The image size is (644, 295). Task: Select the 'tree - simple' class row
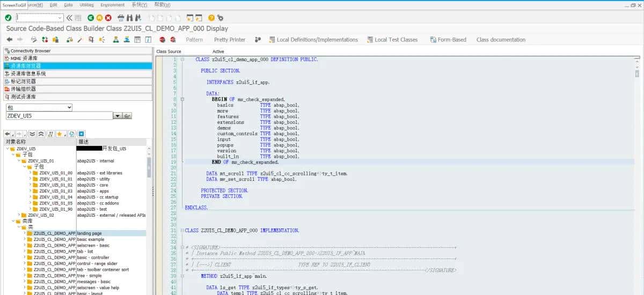point(74,276)
